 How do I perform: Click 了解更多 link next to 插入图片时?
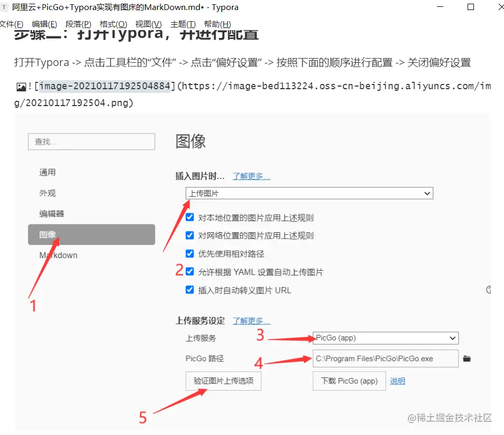click(x=251, y=176)
